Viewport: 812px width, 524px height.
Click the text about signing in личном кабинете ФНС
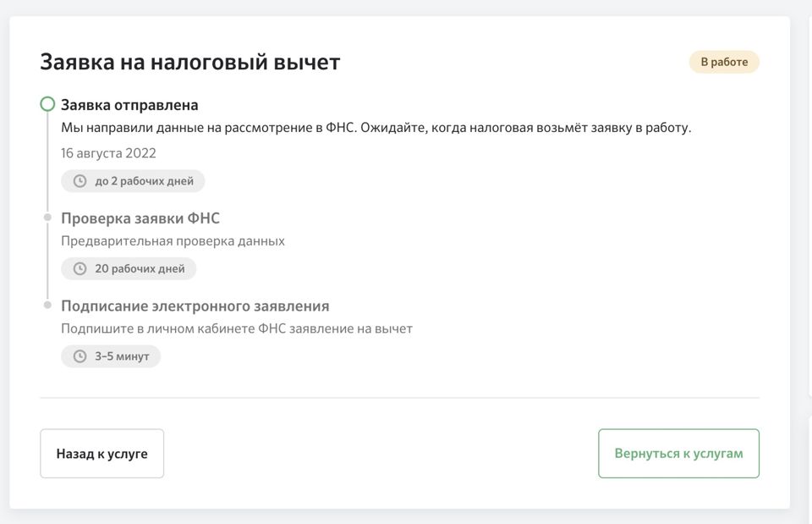point(237,328)
